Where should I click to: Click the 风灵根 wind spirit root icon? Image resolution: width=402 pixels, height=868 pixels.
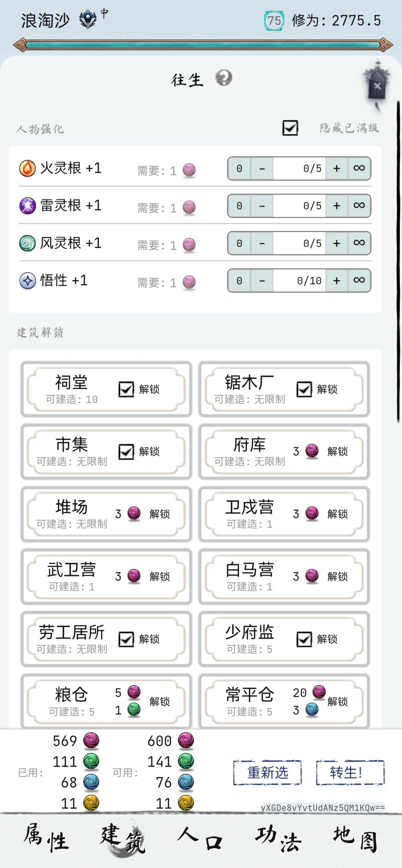point(28,243)
